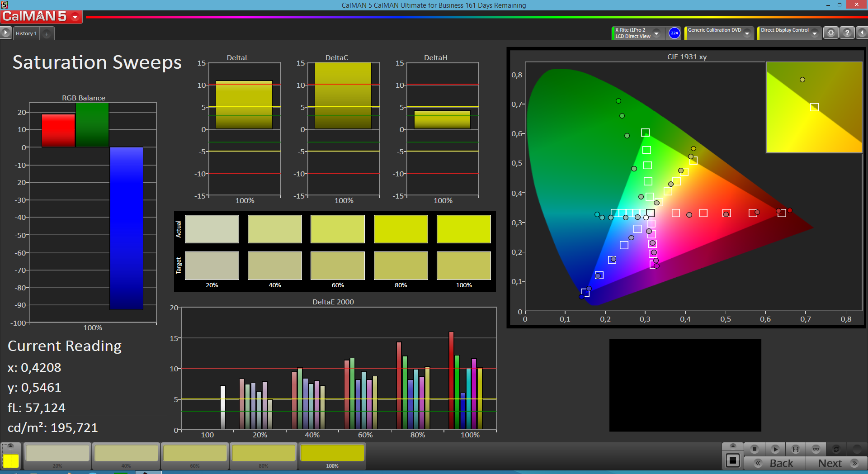868x474 pixels.
Task: Go to previous page with the Back button
Action: click(x=775, y=463)
